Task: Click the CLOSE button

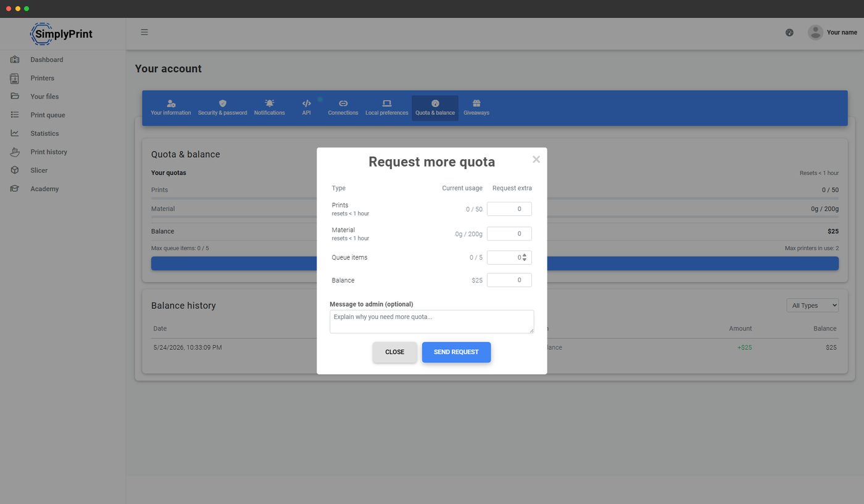Action: pyautogui.click(x=395, y=352)
